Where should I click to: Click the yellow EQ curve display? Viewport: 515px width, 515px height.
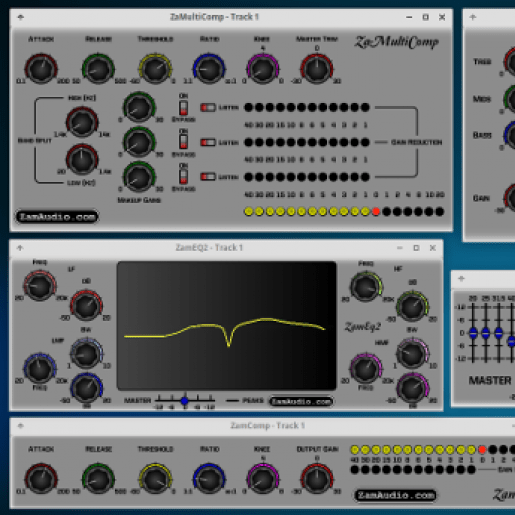pyautogui.click(x=226, y=326)
